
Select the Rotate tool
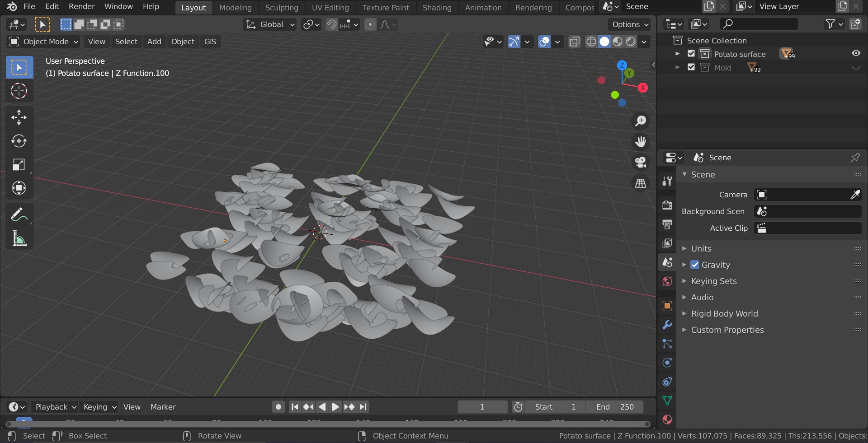19,141
